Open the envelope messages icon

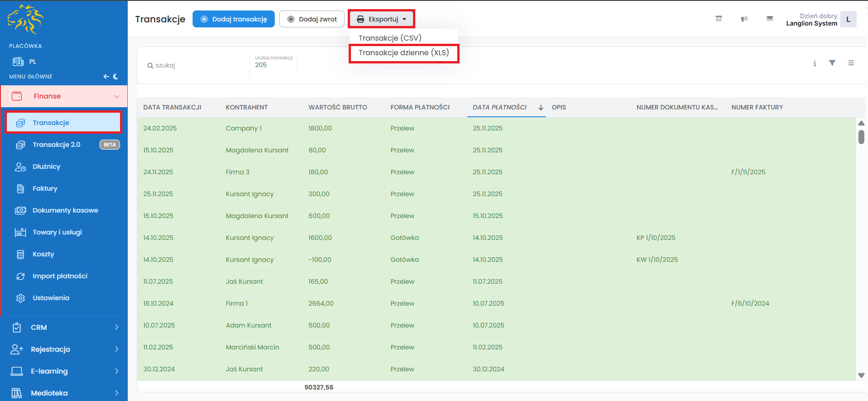[x=770, y=19]
